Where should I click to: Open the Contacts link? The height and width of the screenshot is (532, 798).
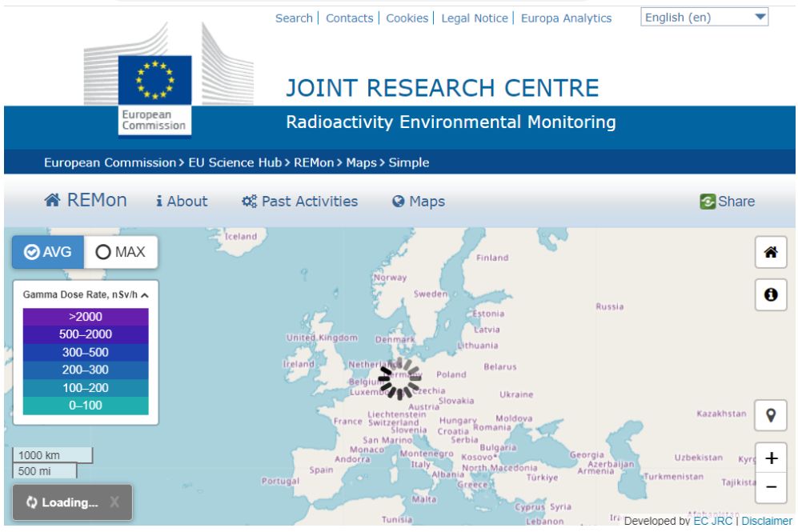tap(350, 18)
